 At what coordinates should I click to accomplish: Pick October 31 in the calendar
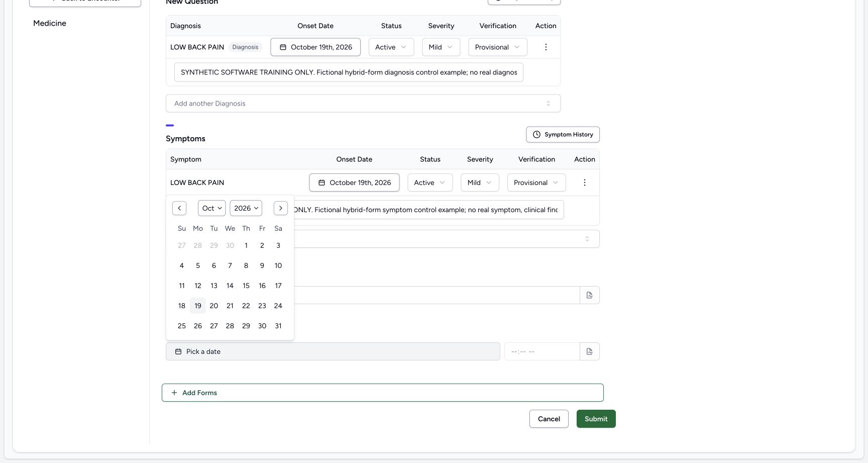click(x=278, y=326)
